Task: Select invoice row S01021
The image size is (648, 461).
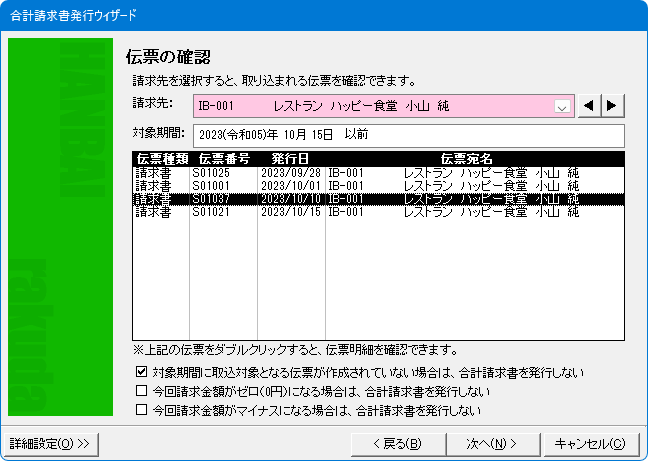Action: tap(378, 212)
